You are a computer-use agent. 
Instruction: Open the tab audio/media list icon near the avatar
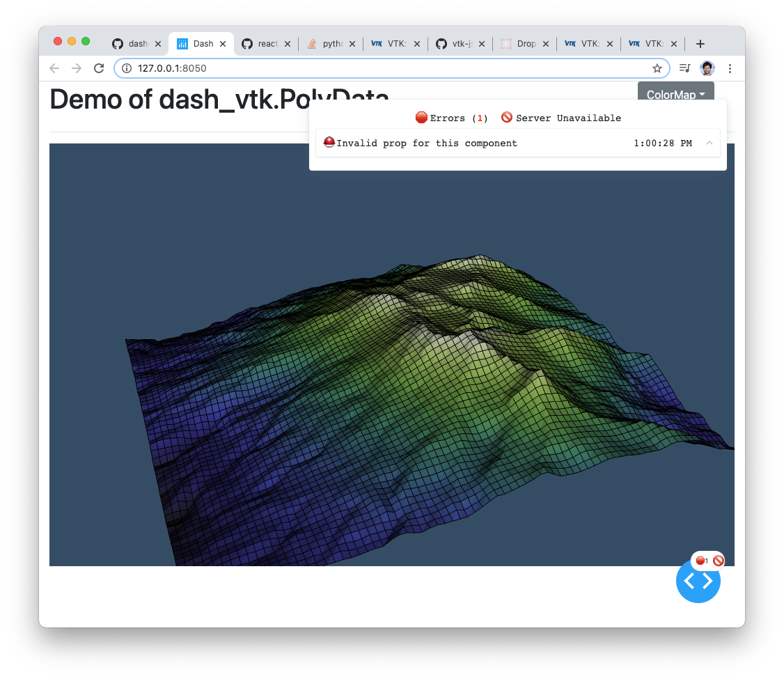(684, 68)
